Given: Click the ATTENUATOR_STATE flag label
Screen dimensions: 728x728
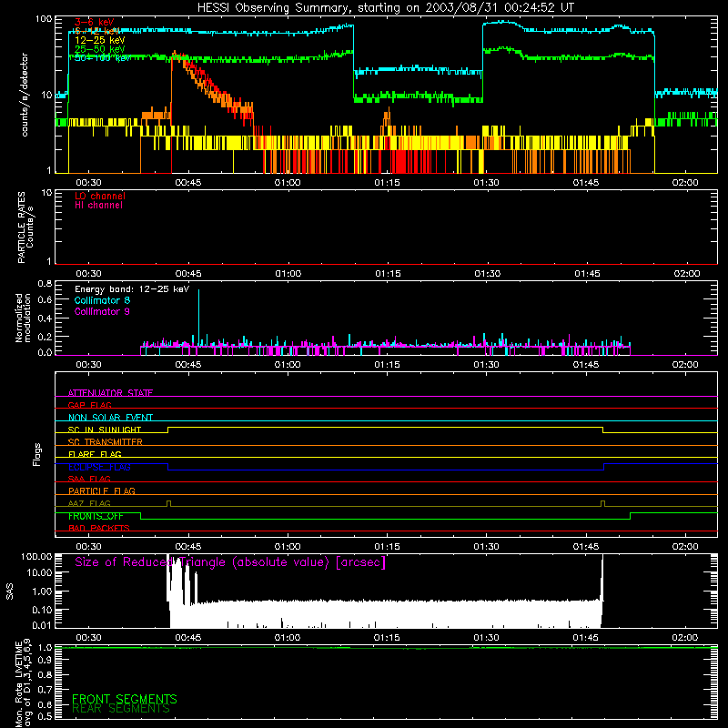Looking at the screenshot, I should (x=110, y=393).
